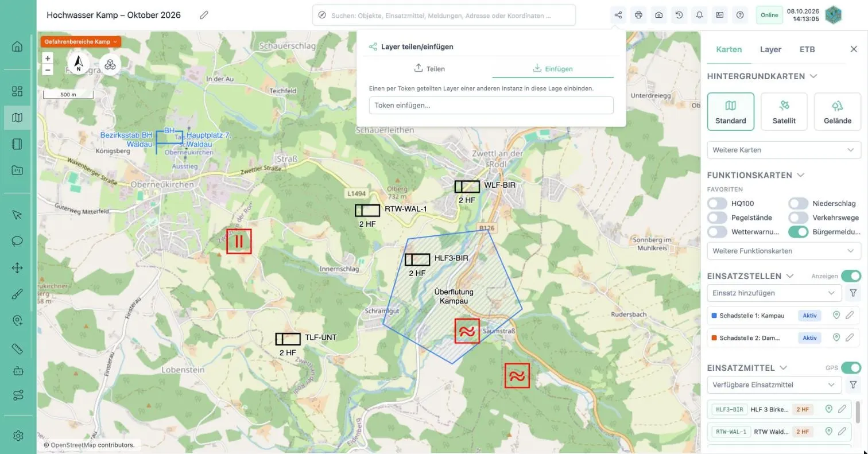Screen dimensions: 868x454
Task: Disable the Bürgermeldungen toggle
Action: 798,232
